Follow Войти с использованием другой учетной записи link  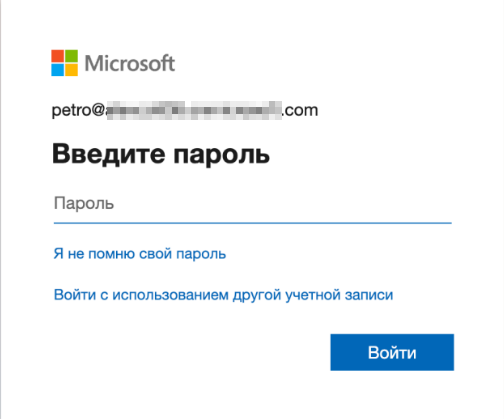coord(223,295)
